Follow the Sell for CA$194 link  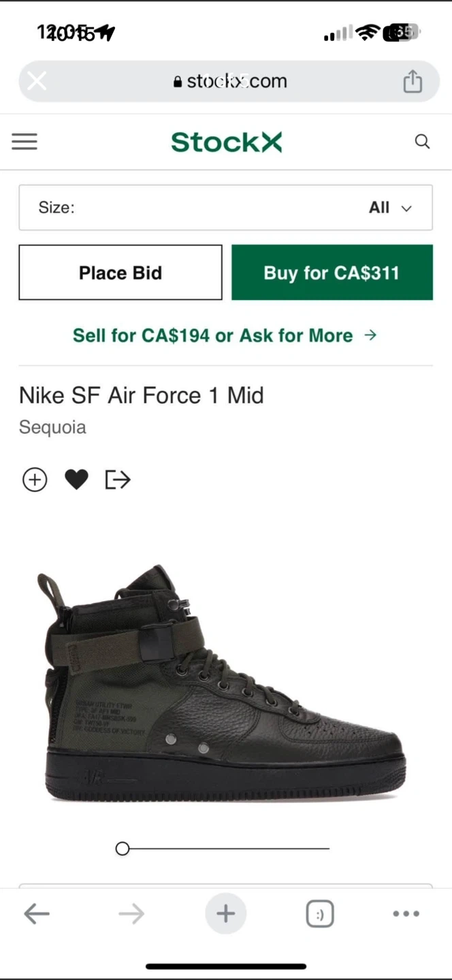point(225,336)
